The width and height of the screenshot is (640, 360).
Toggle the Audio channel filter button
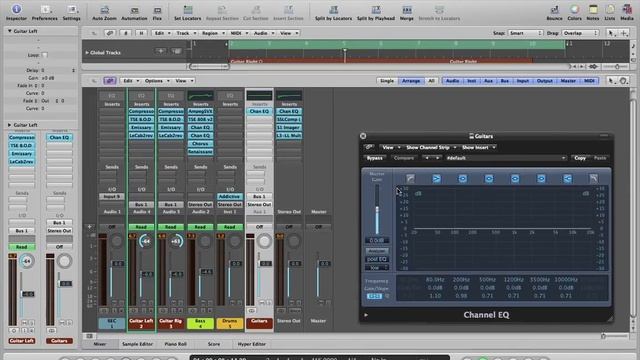tap(452, 81)
